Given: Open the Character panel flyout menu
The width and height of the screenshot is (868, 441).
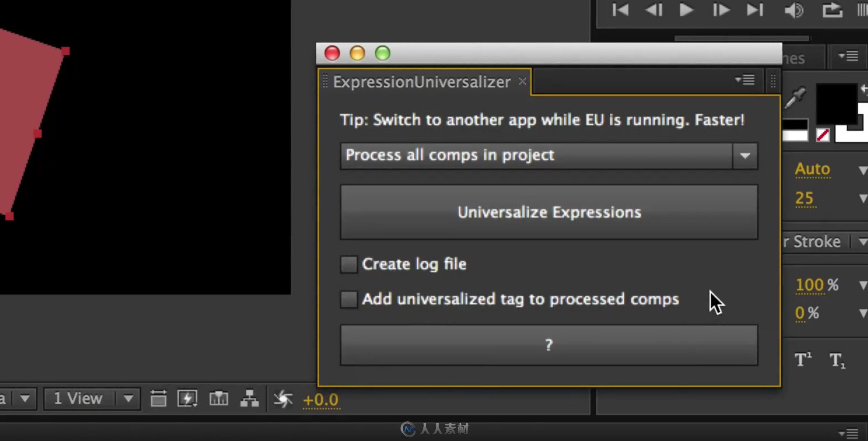Looking at the screenshot, I should [849, 56].
